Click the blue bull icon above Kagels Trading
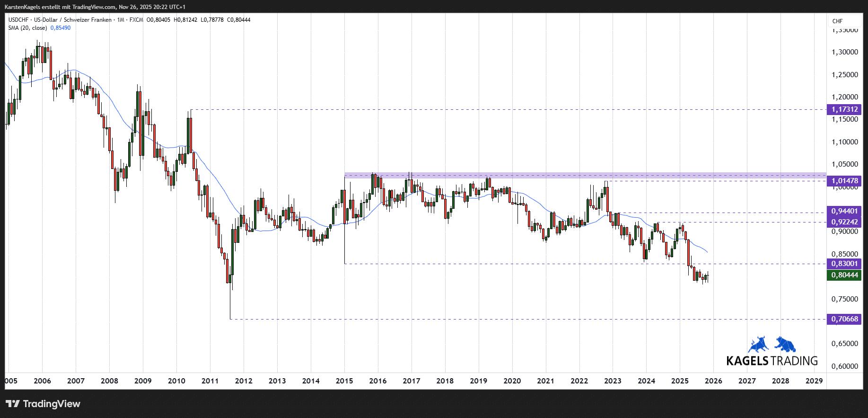The width and height of the screenshot is (868, 418). [758, 345]
